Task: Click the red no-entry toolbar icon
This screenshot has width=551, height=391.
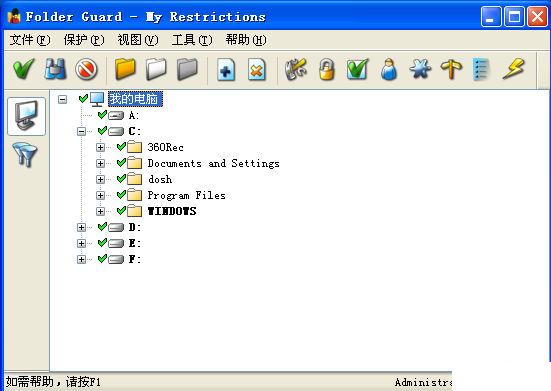Action: pyautogui.click(x=86, y=69)
